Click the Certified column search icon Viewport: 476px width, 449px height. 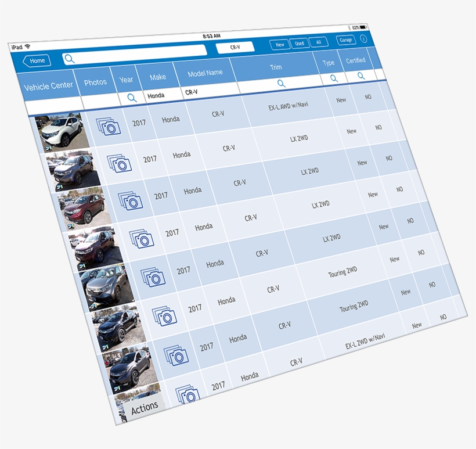(359, 75)
